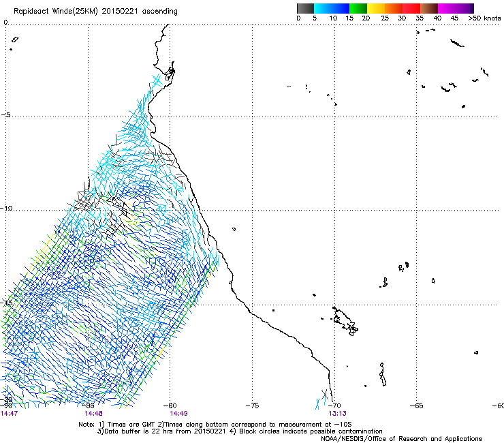Click the green 15-20 knots legend segment
This screenshot has height=443, width=504.
click(358, 8)
